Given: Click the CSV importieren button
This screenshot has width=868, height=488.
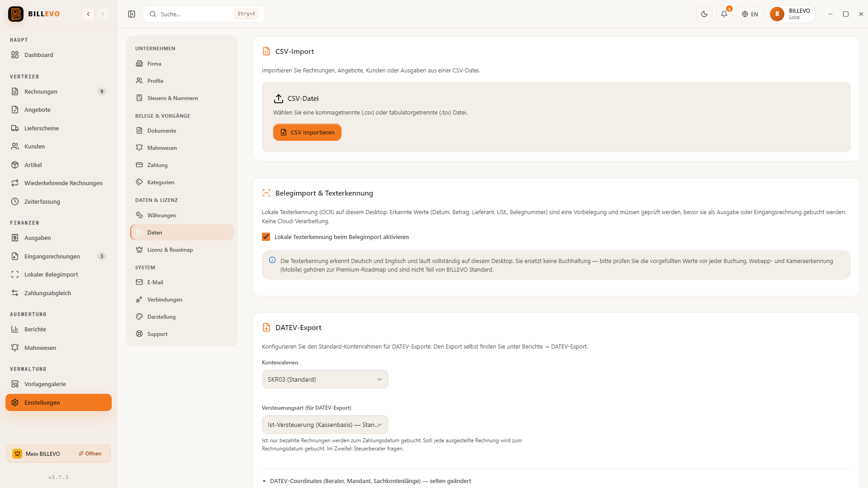Looking at the screenshot, I should 307,132.
